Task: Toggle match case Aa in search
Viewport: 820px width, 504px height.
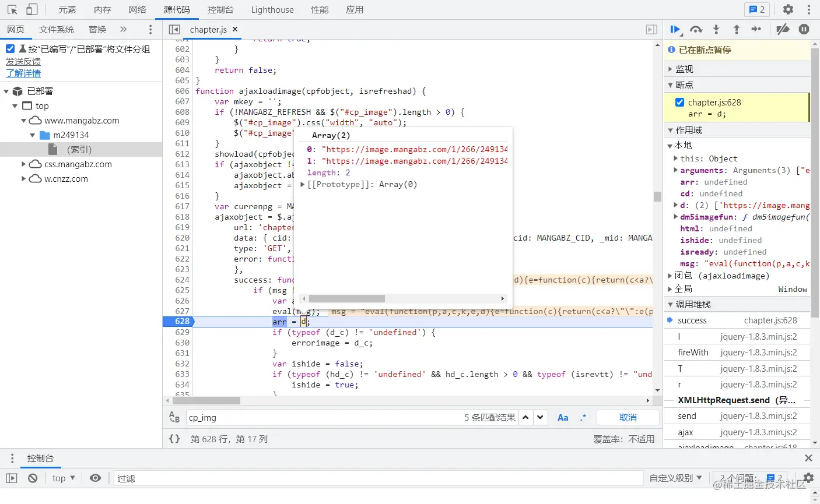Action: click(563, 417)
